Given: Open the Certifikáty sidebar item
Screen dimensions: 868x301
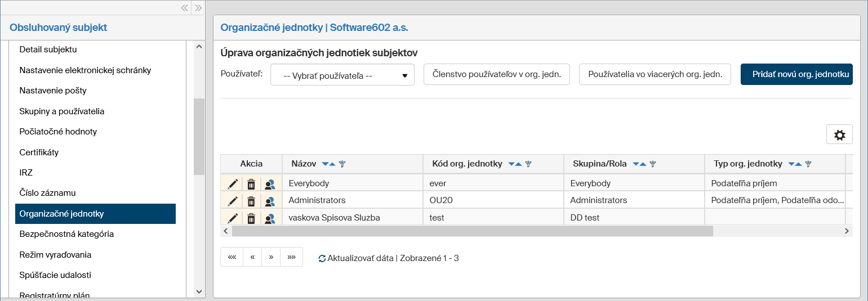Looking at the screenshot, I should pyautogui.click(x=39, y=152).
